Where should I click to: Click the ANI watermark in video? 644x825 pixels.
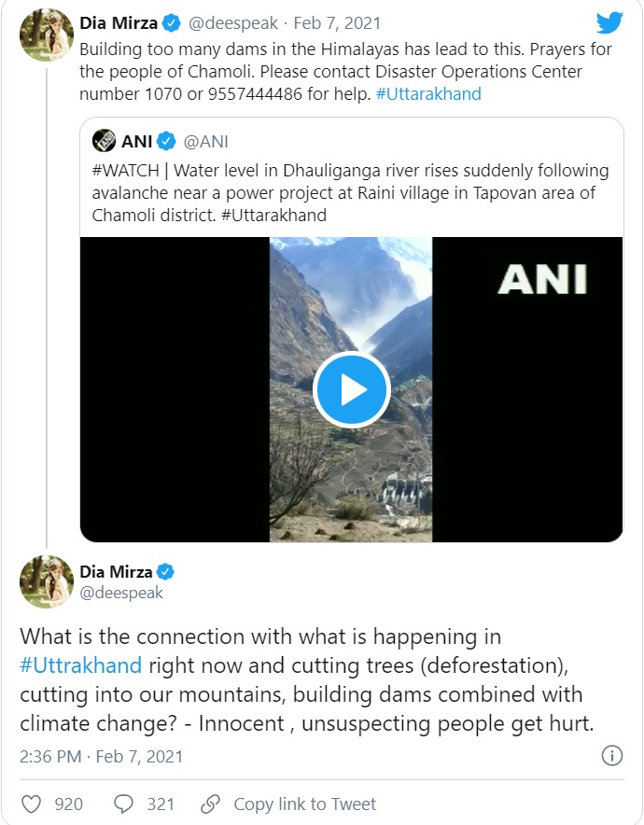click(541, 277)
